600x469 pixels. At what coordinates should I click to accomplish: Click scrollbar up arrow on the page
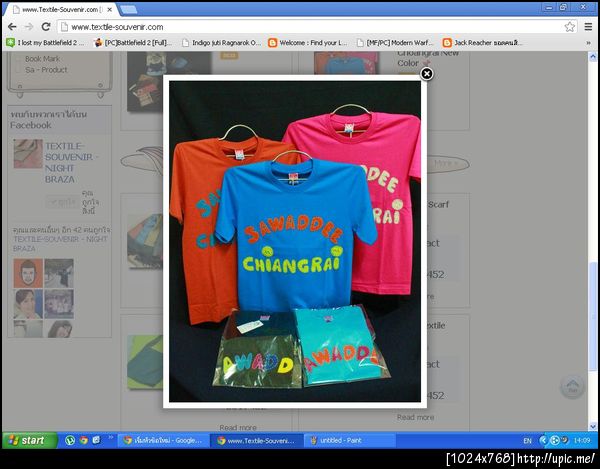pyautogui.click(x=593, y=57)
